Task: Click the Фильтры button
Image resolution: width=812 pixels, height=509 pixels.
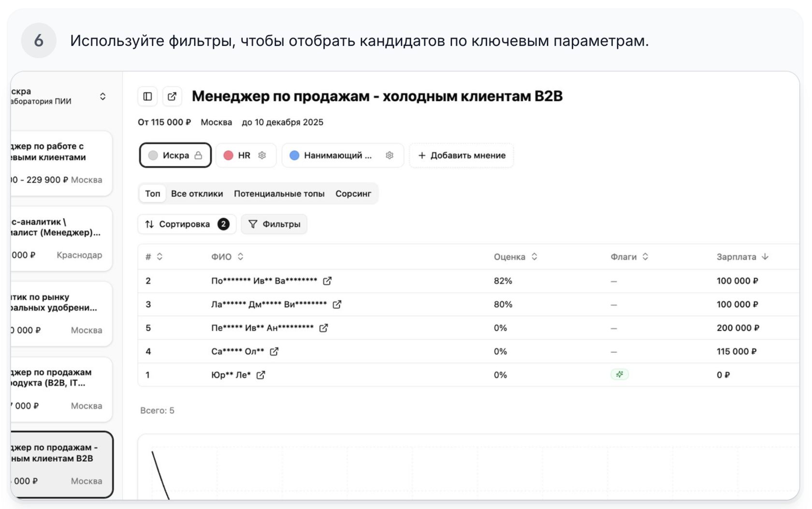Action: tap(274, 224)
